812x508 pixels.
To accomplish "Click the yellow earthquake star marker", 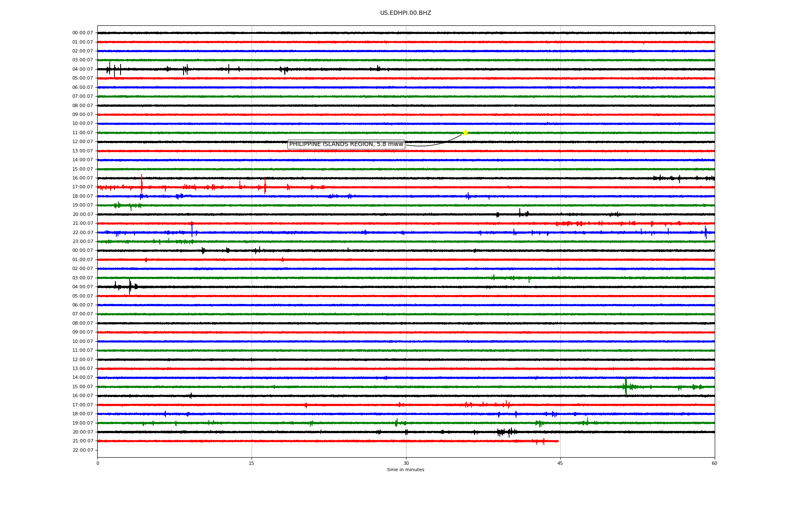I will click(465, 133).
